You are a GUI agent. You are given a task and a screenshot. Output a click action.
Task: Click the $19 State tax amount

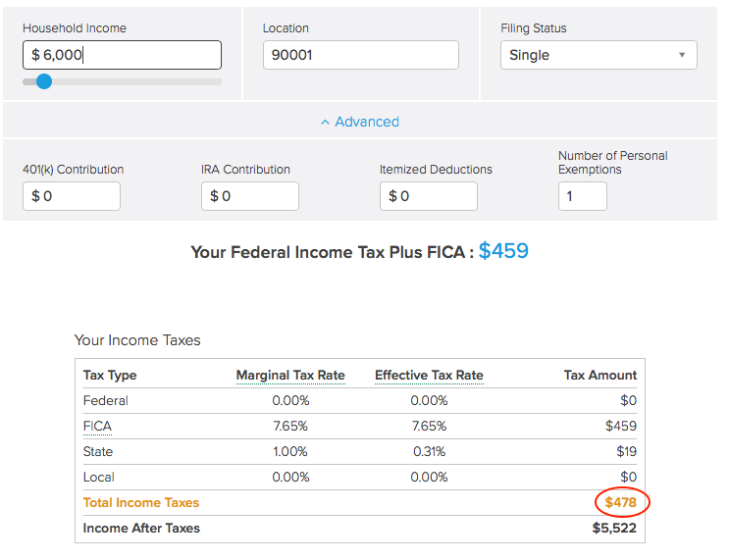pos(626,452)
